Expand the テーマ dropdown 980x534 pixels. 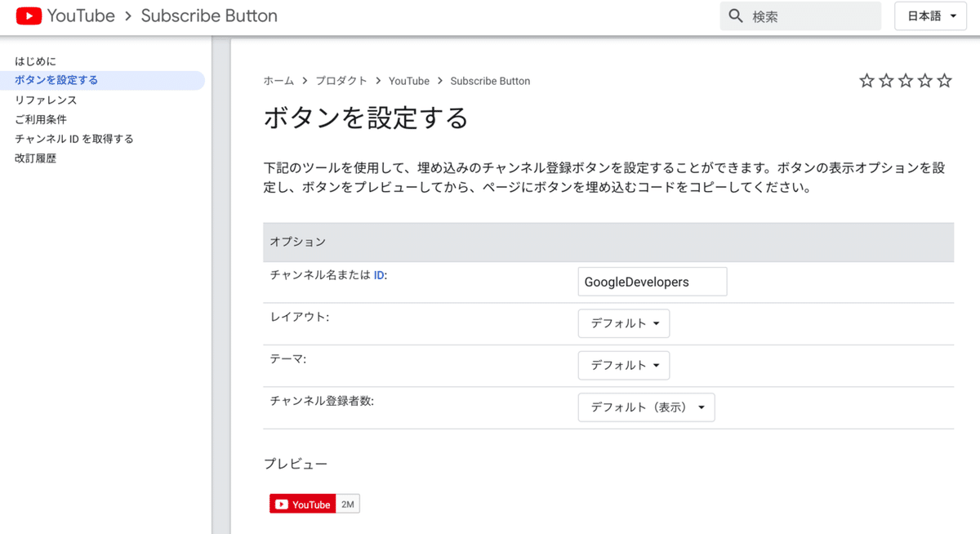tap(624, 365)
